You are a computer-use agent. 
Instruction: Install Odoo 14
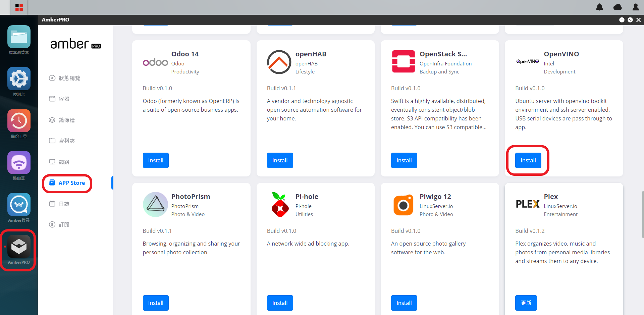tap(156, 160)
